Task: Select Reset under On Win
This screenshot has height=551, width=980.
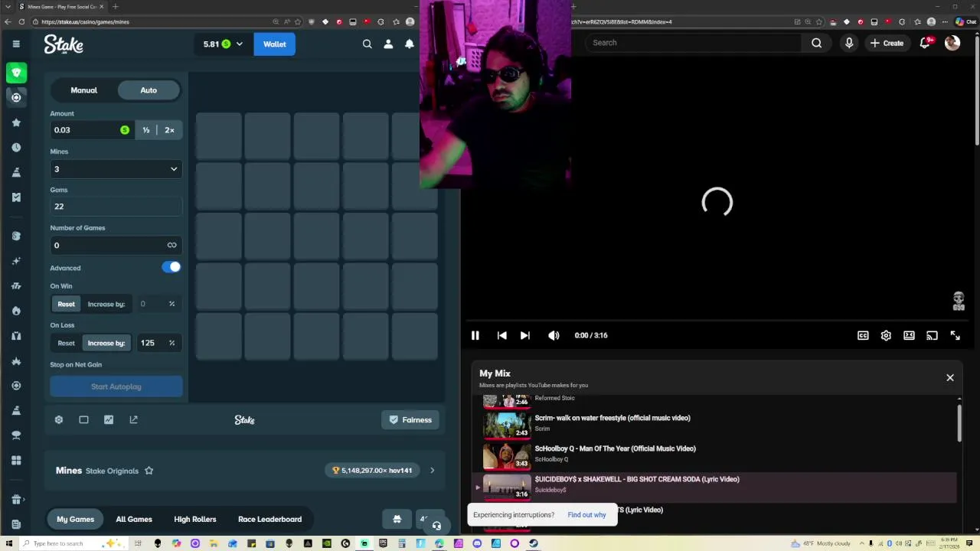Action: point(66,304)
